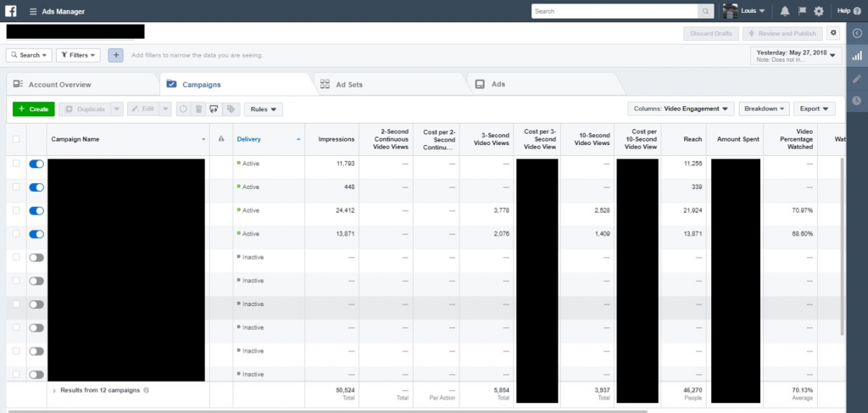Toggle off the campaign with 448 impressions

[36, 187]
